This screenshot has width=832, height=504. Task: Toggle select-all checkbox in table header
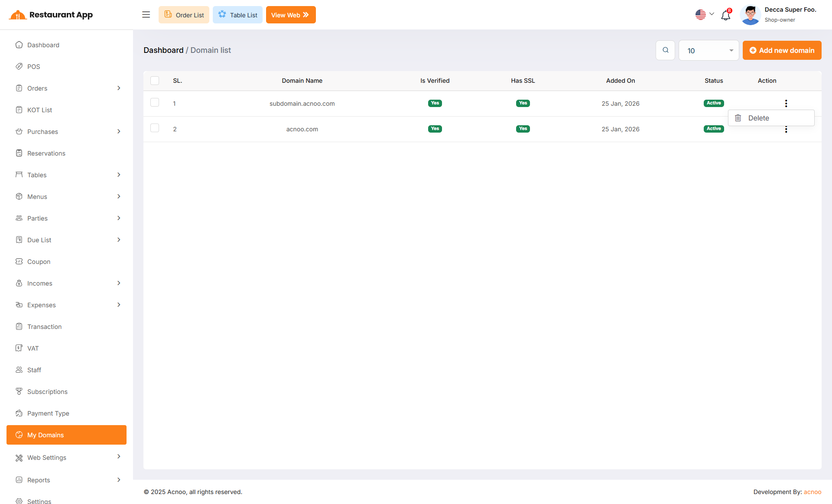(155, 81)
